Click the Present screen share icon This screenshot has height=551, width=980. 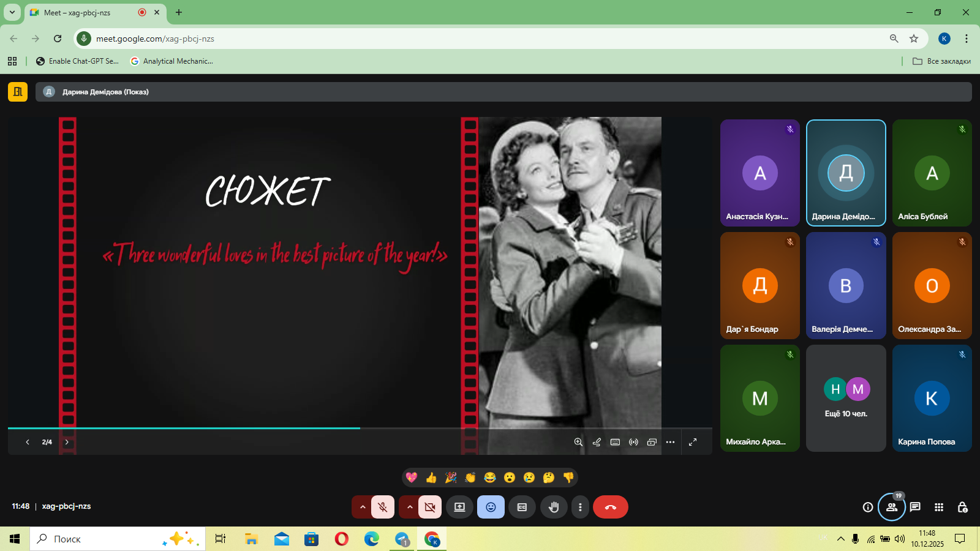[459, 507]
